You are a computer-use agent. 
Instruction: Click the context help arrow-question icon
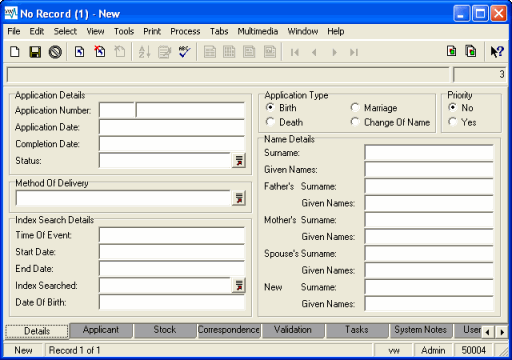tap(497, 52)
